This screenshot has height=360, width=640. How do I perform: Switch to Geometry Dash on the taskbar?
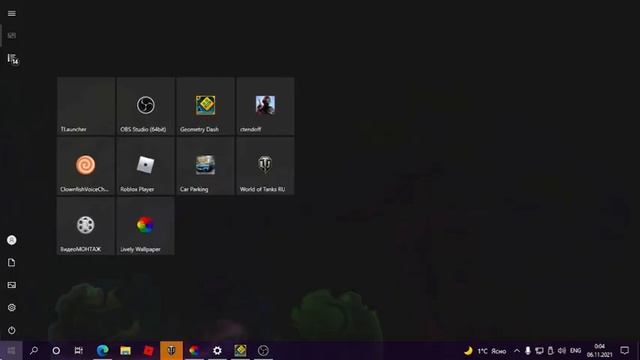240,350
